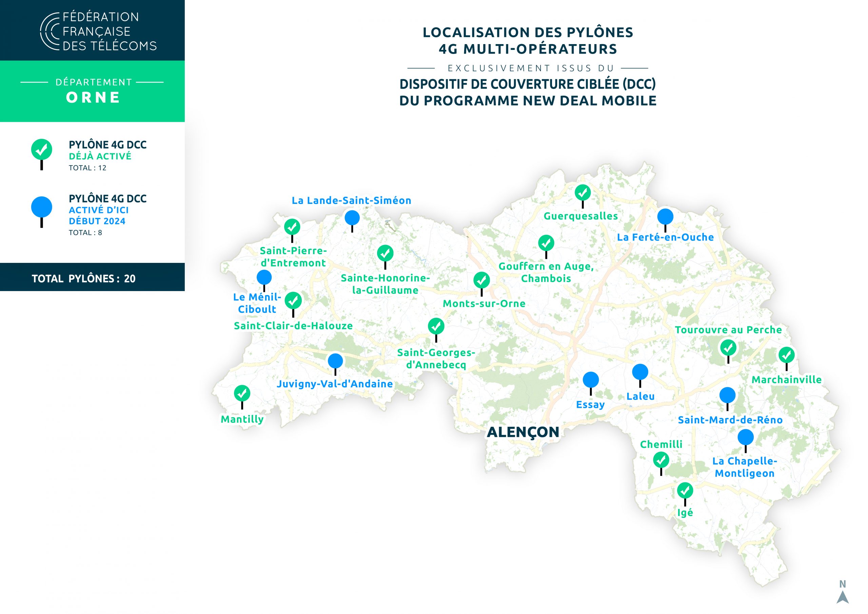Click the 'Monts-sur-Orne' label
Image resolution: width=868 pixels, height=614 pixels.
tap(484, 303)
